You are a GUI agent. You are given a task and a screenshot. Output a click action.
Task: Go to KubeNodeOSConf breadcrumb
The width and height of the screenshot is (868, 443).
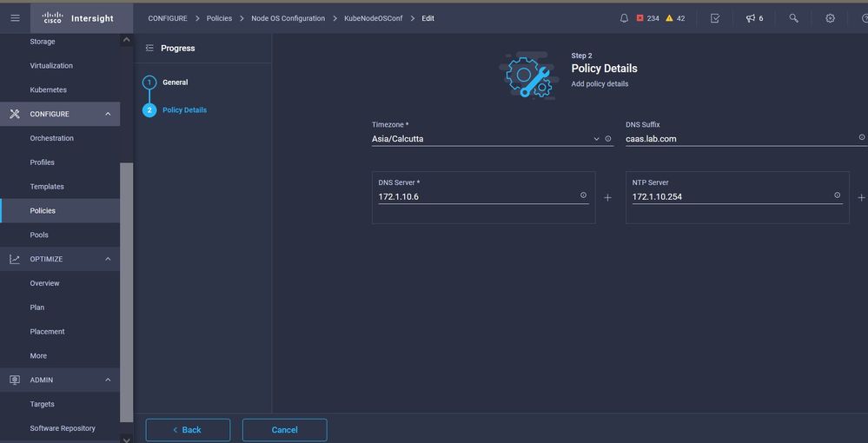tap(374, 18)
